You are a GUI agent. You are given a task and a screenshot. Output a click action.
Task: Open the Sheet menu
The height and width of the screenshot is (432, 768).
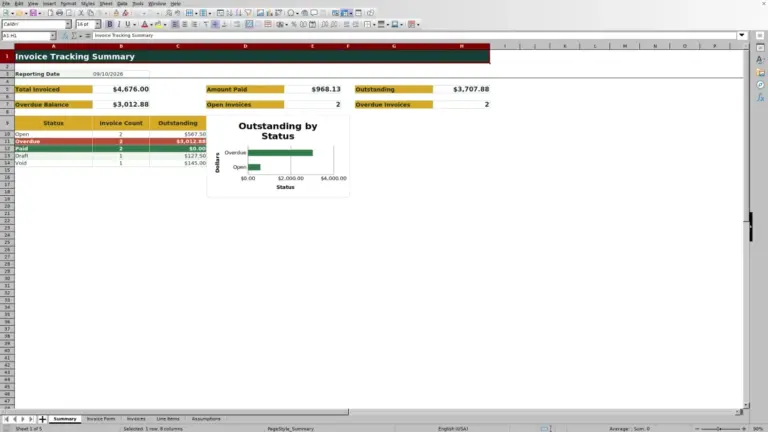(106, 3)
